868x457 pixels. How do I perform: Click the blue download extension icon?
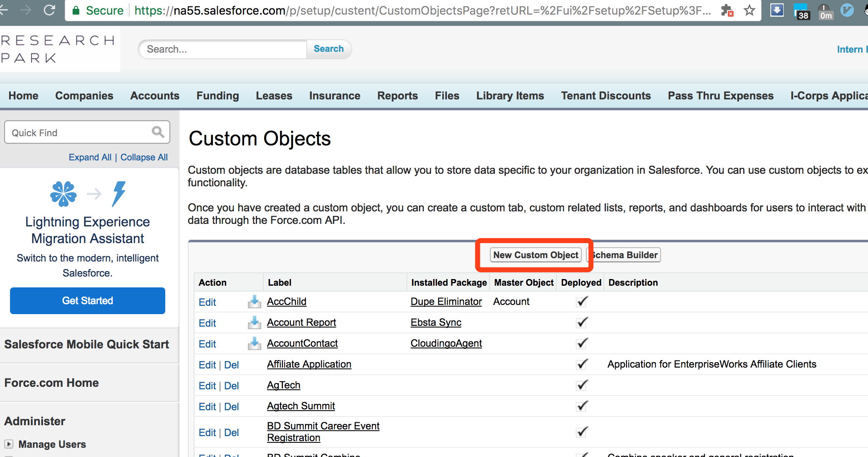(777, 10)
